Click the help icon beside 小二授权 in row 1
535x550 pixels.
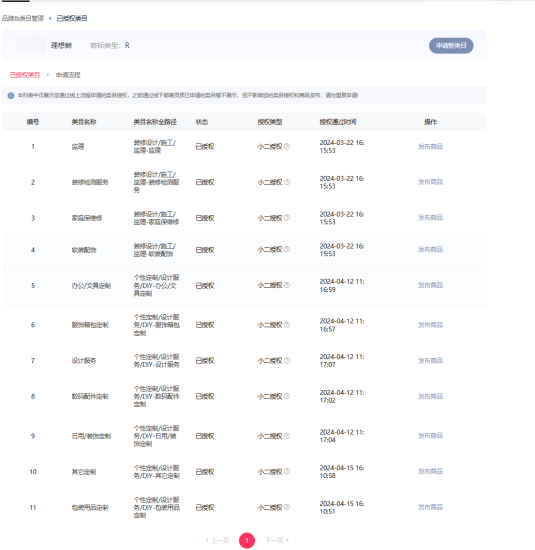point(287,146)
